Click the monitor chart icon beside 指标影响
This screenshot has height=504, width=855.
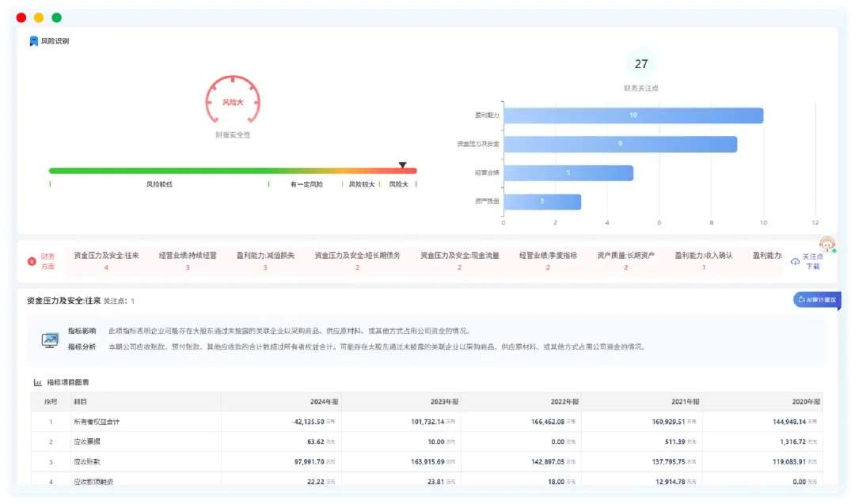pyautogui.click(x=50, y=339)
